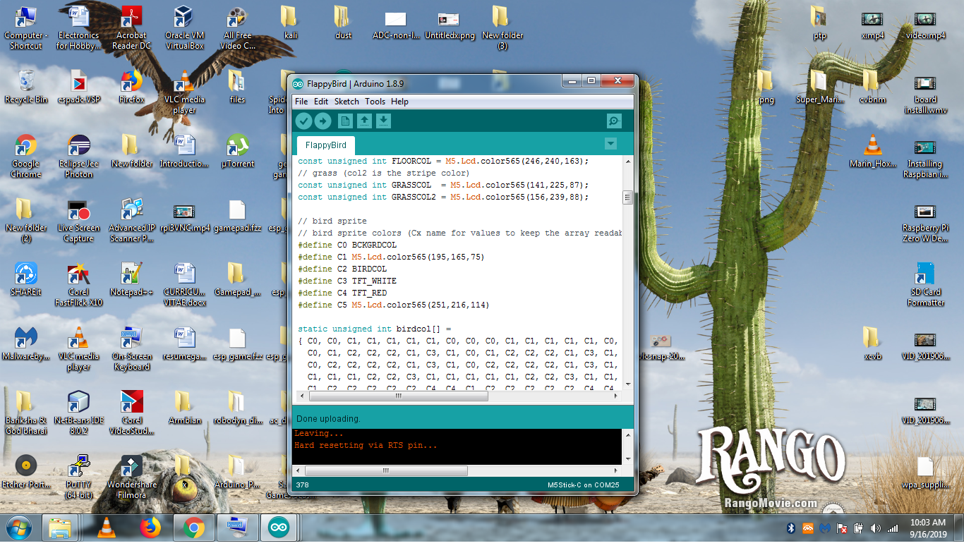
Task: Open Windows Explorer from taskbar
Action: (60, 528)
